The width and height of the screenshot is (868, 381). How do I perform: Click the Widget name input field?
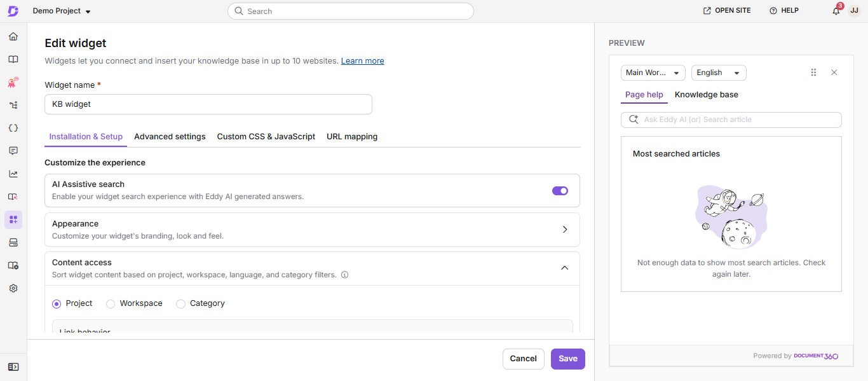[208, 104]
